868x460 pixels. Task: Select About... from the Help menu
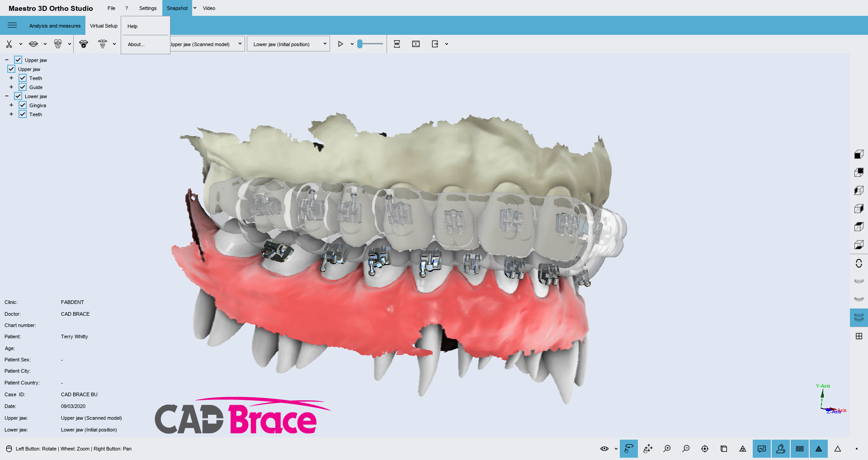click(x=136, y=44)
